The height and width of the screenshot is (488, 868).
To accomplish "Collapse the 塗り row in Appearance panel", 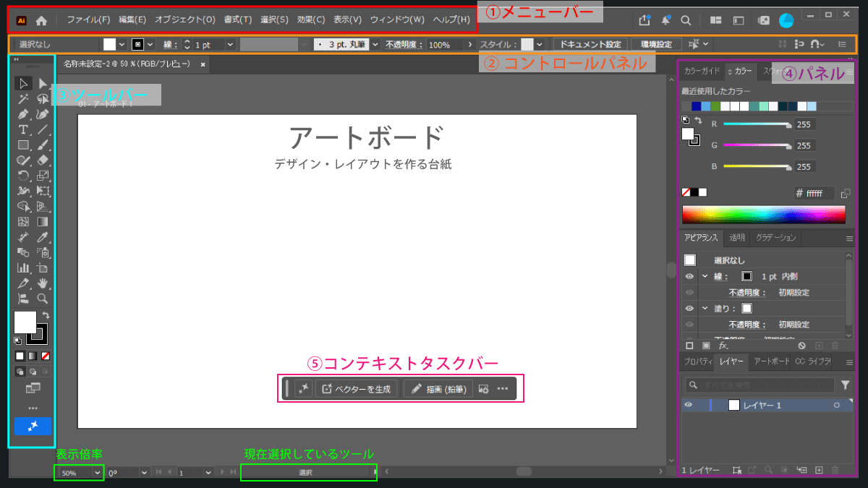I will (x=705, y=308).
